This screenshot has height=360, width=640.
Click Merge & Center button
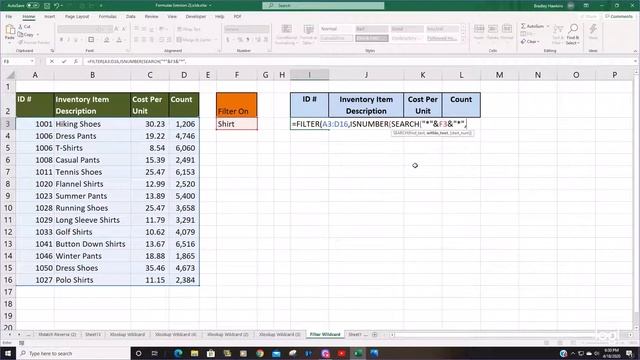[196, 40]
